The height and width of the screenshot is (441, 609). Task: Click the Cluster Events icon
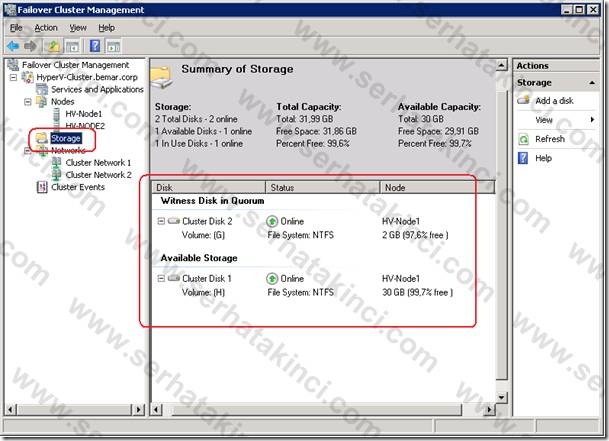(x=42, y=187)
